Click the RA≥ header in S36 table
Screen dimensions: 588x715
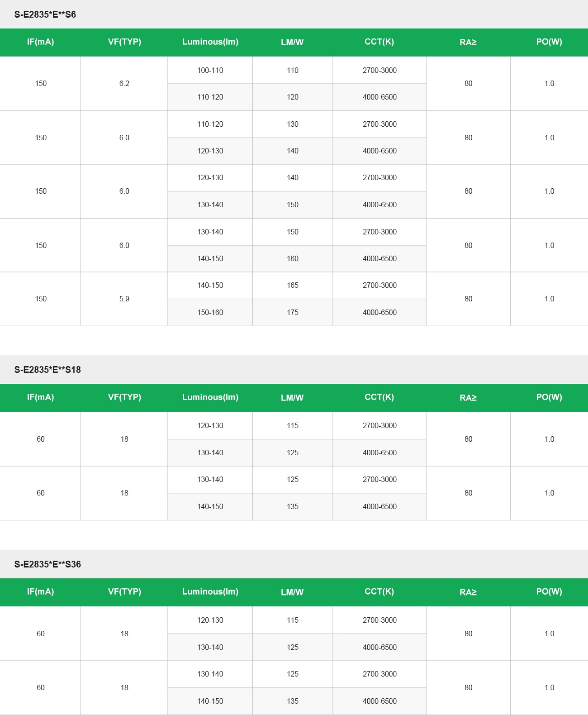tap(468, 592)
